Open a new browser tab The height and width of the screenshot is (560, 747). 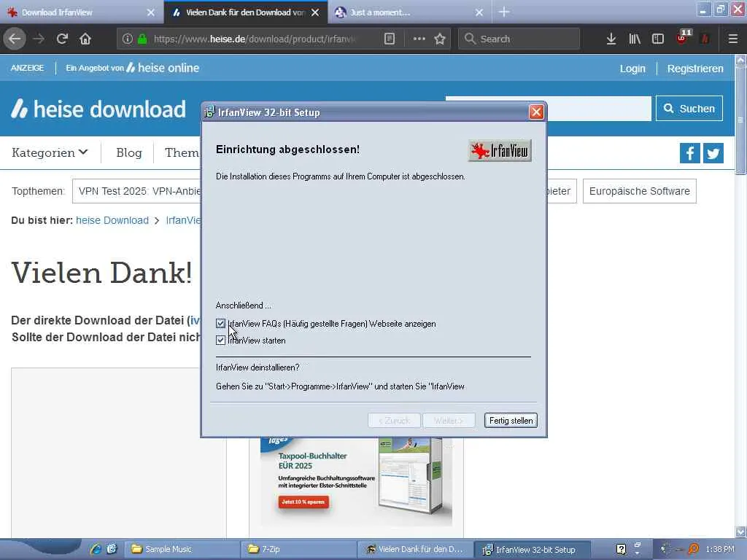(504, 12)
